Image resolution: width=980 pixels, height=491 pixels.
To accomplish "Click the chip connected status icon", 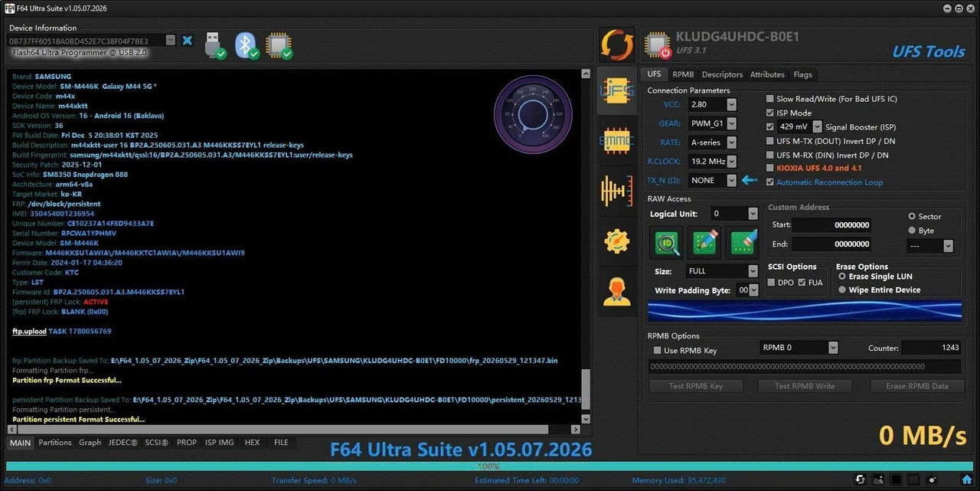I will coord(279,45).
